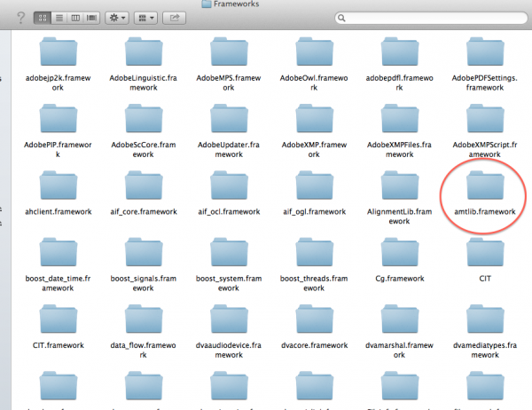
Task: Select the AdobeUpdater.framework folder
Action: point(229,119)
